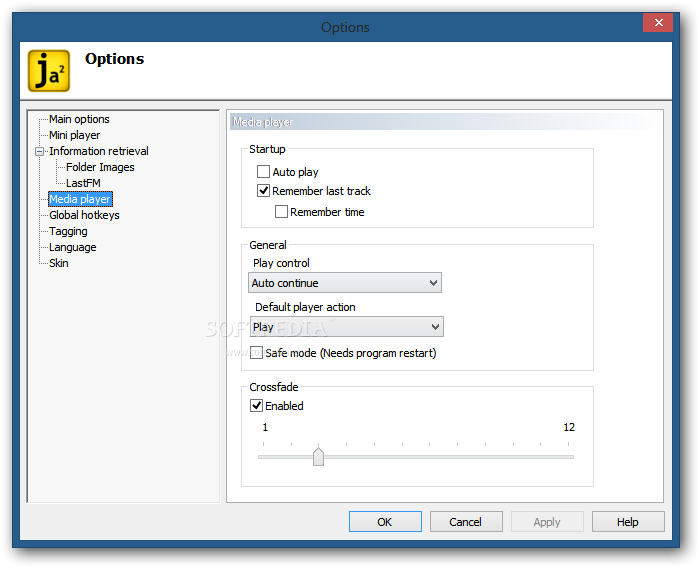Click the Apply button

coord(547,522)
